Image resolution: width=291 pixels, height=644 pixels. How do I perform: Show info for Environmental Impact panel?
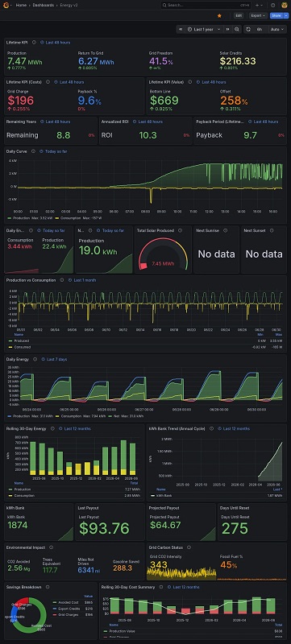(52, 547)
